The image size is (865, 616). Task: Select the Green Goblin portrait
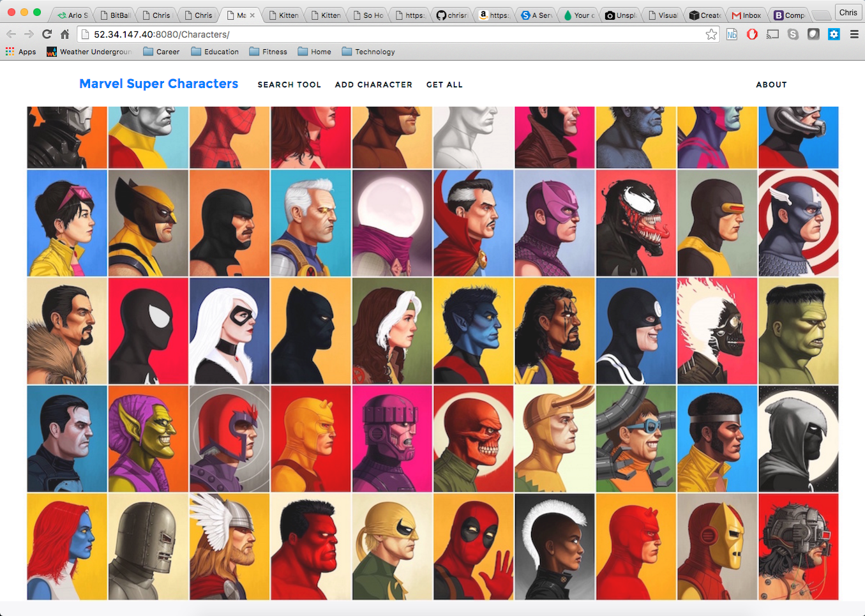coord(148,439)
